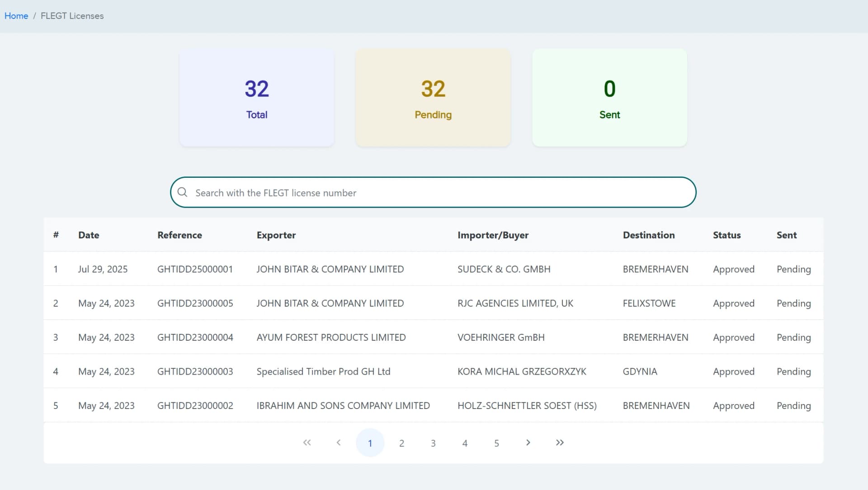Screen dimensions: 868x490
Task: Open reference GHTIDD25000001
Action: tap(195, 269)
